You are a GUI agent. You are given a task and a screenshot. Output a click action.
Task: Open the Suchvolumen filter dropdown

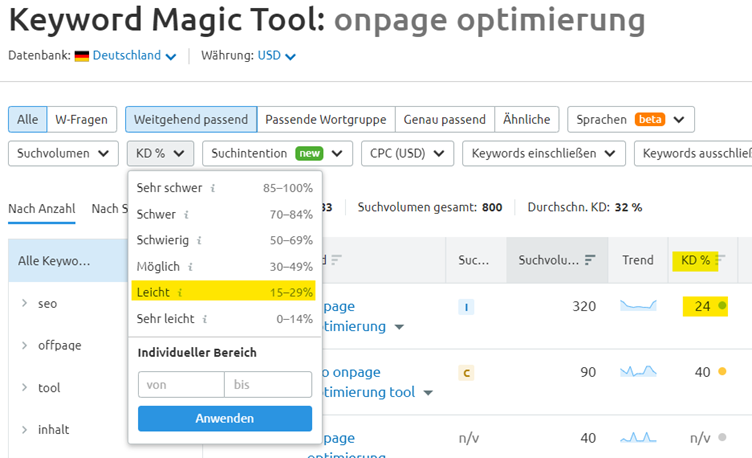click(63, 153)
